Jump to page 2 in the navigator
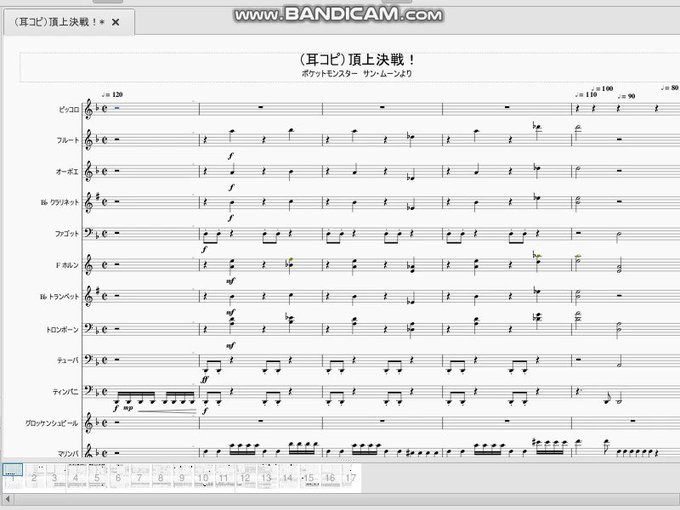 click(x=34, y=477)
